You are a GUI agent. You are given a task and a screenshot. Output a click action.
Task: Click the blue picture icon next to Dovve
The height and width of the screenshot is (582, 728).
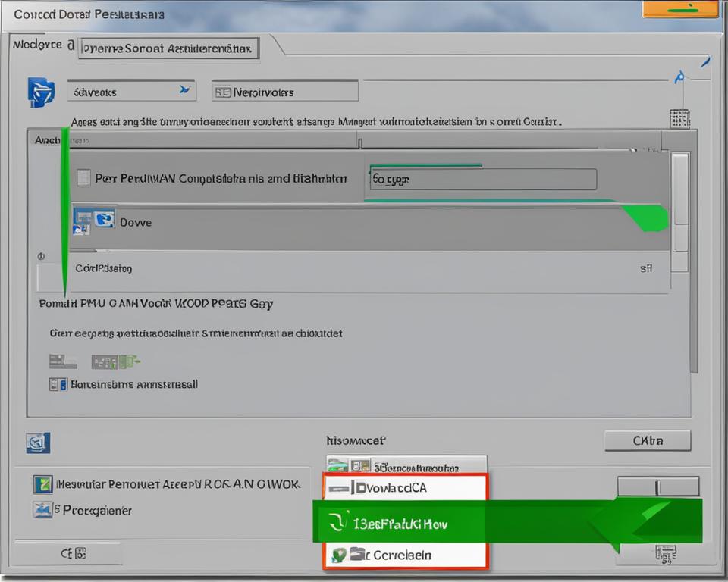click(x=105, y=219)
